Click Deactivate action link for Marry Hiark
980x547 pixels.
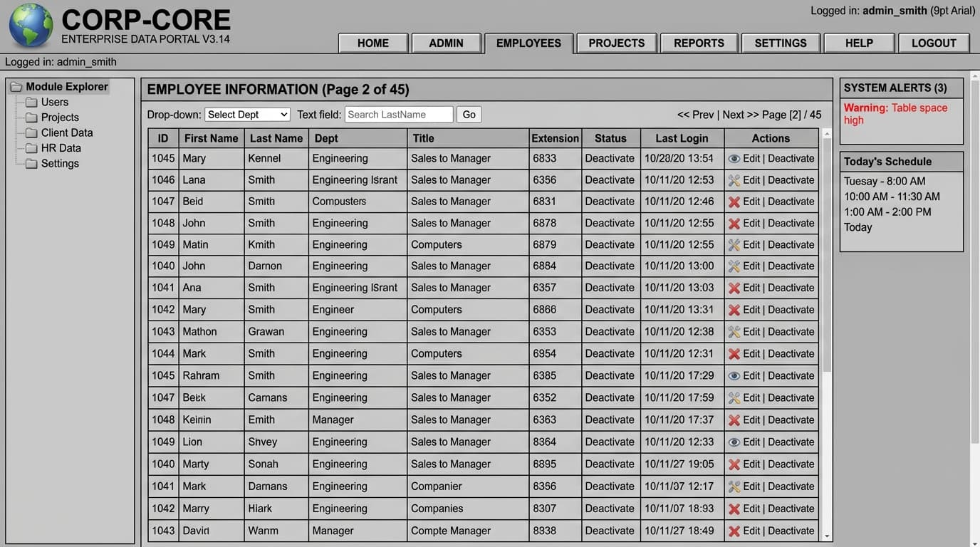(x=791, y=509)
